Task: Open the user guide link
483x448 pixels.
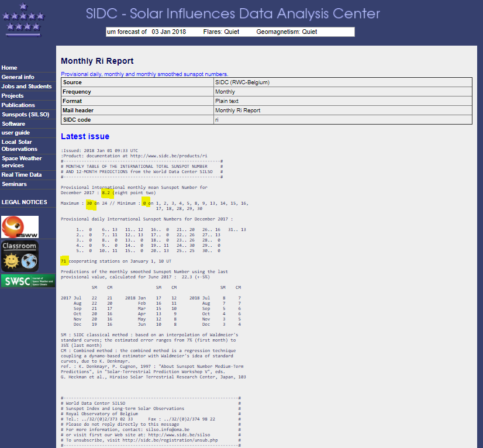Action: 16,133
